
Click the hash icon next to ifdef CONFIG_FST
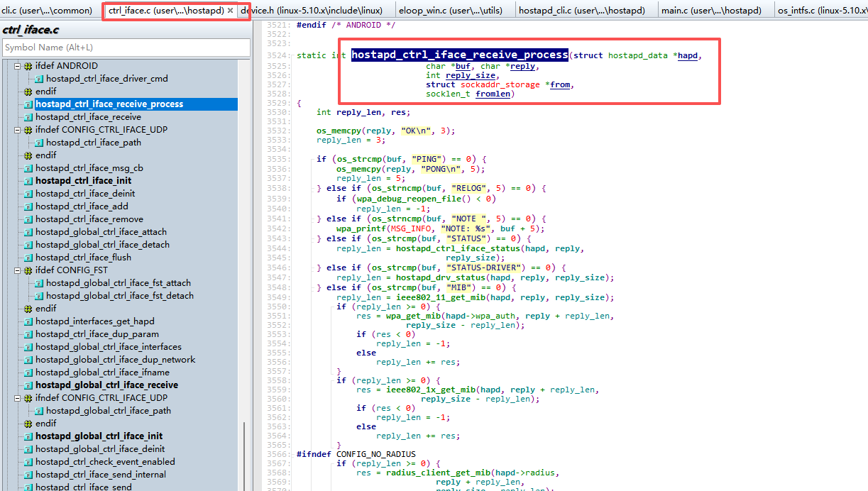[x=28, y=270]
